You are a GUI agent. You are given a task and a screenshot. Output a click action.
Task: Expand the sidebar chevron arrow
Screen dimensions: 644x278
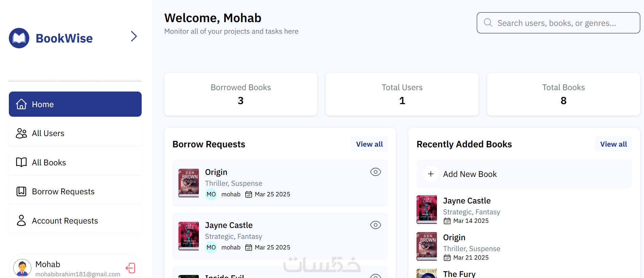[134, 36]
